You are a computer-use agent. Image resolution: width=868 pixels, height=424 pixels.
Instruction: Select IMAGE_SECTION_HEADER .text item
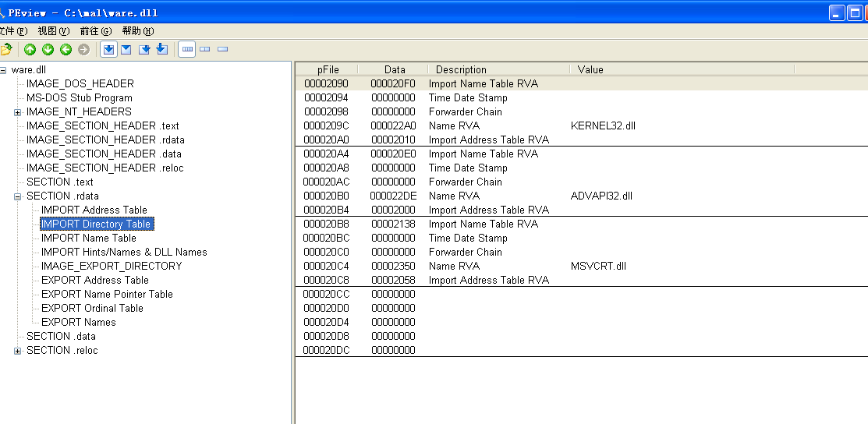[x=102, y=125]
